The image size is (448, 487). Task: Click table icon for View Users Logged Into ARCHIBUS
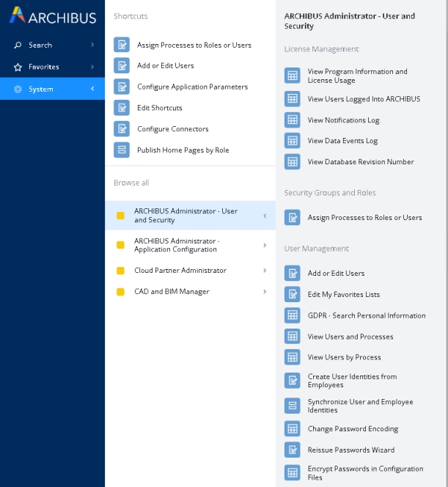293,99
